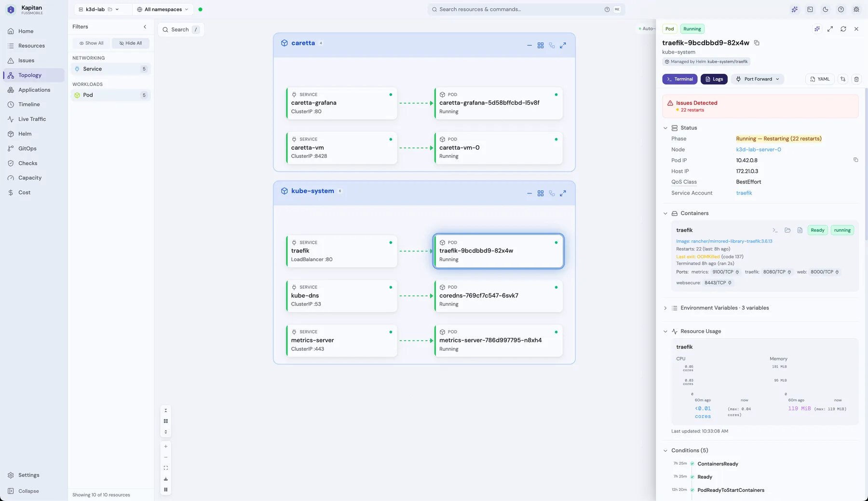
Task: Open node link k3d-lab-server-0
Action: tap(759, 150)
